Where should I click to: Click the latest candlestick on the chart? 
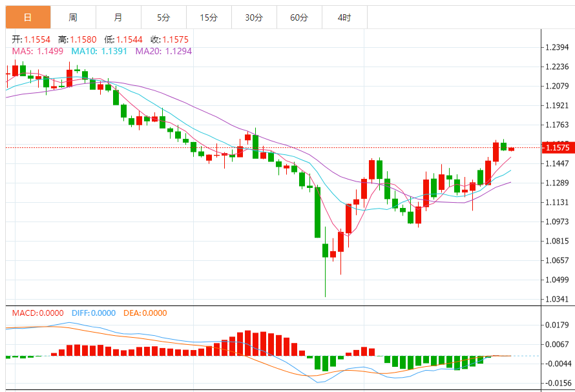tap(511, 149)
